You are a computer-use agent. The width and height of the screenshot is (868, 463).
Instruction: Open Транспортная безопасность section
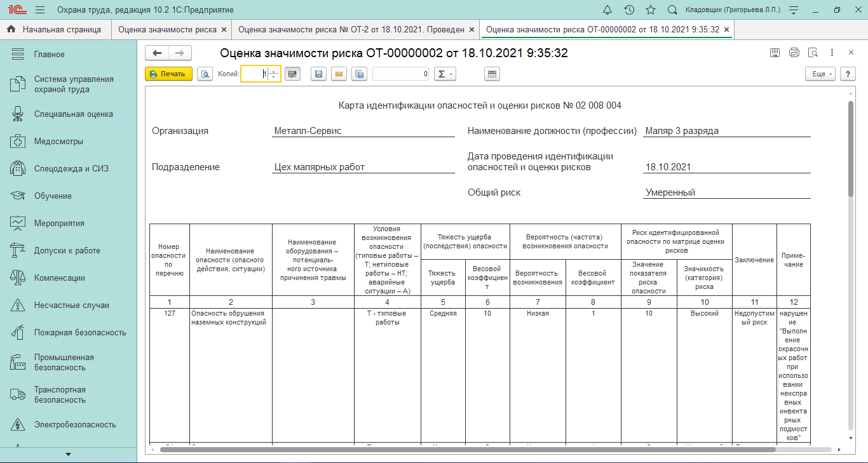pos(68,395)
